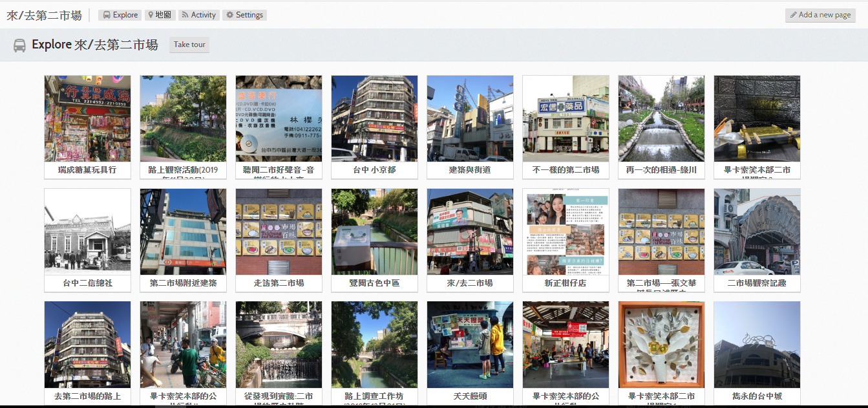Open the 去第二市場的路上 page thumbnail
868x408 pixels.
pyautogui.click(x=87, y=345)
